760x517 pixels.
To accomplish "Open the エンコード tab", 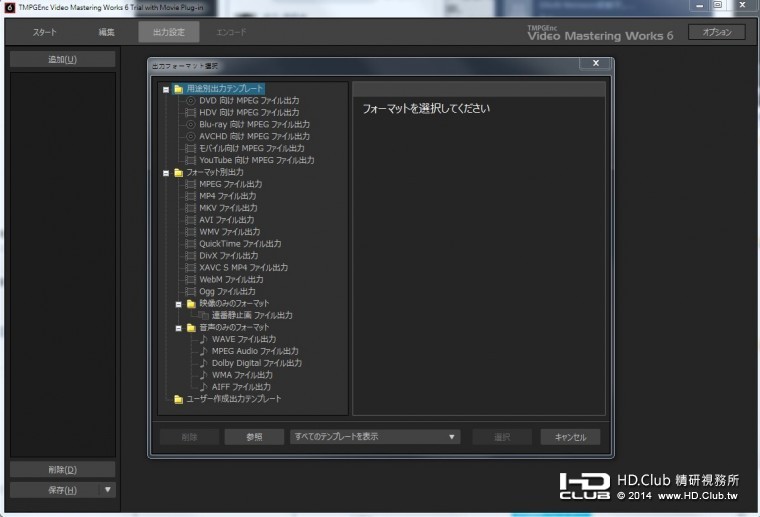I will 231,32.
